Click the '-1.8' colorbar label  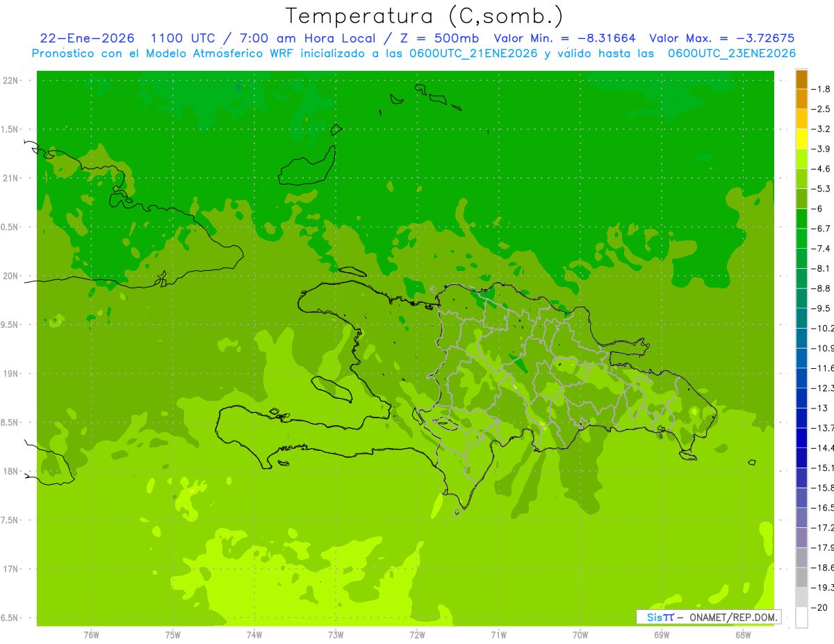pyautogui.click(x=821, y=89)
